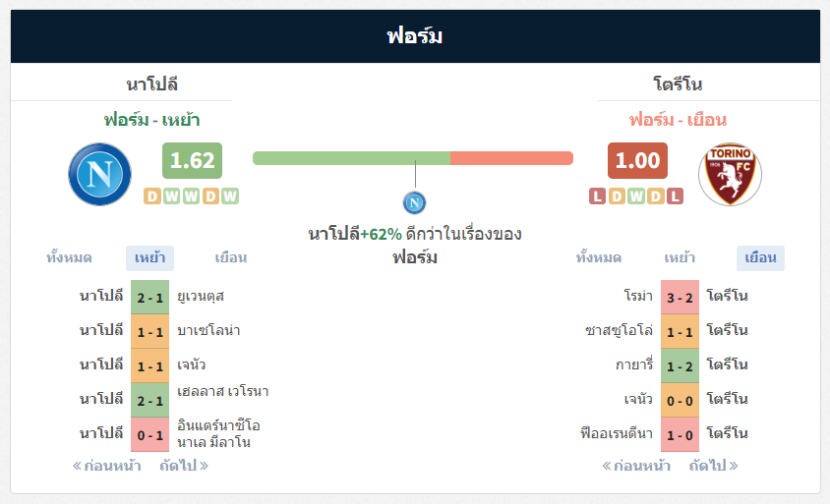Click the Napoli club logo
The width and height of the screenshot is (830, 504).
coord(99,174)
